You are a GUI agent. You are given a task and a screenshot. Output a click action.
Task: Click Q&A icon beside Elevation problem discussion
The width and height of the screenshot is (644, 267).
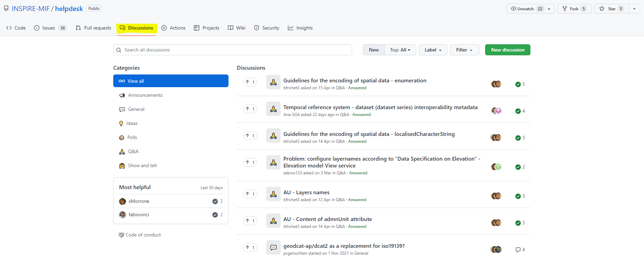[x=273, y=162]
